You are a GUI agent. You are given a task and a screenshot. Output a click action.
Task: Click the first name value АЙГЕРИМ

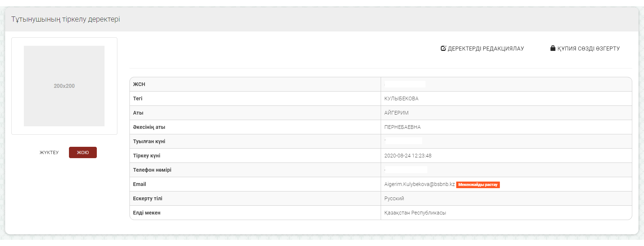pos(396,113)
